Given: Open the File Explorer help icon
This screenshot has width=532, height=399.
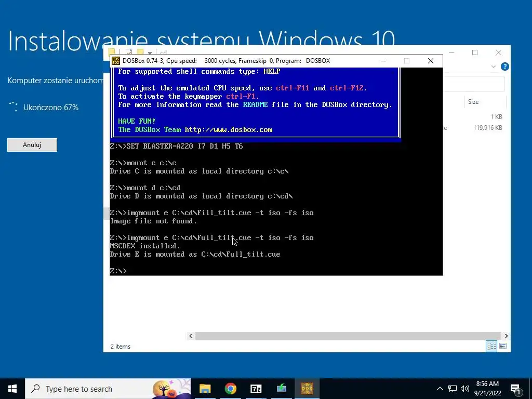Looking at the screenshot, I should (504, 66).
